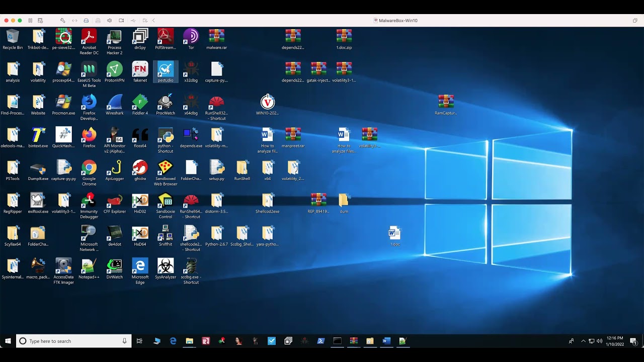This screenshot has height=362, width=644.
Task: Click the taskbar search box
Action: pos(74,341)
